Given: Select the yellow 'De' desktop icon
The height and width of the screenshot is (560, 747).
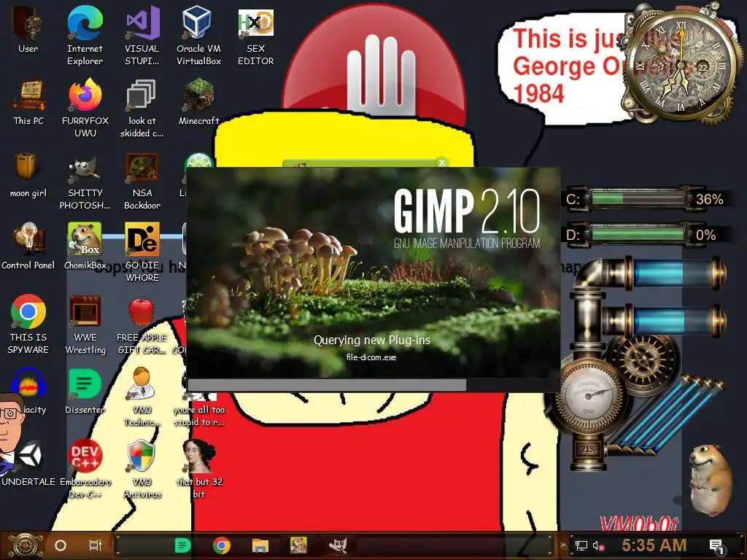Looking at the screenshot, I should click(142, 252).
